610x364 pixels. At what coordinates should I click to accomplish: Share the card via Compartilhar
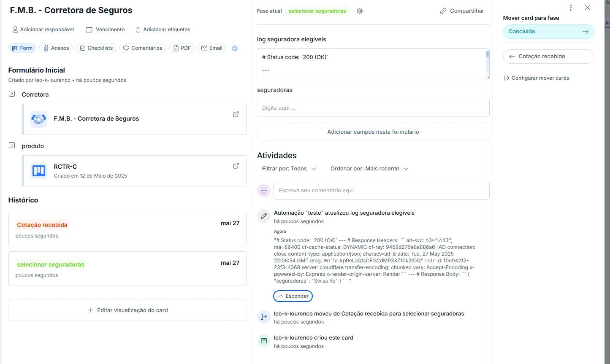pyautogui.click(x=462, y=11)
